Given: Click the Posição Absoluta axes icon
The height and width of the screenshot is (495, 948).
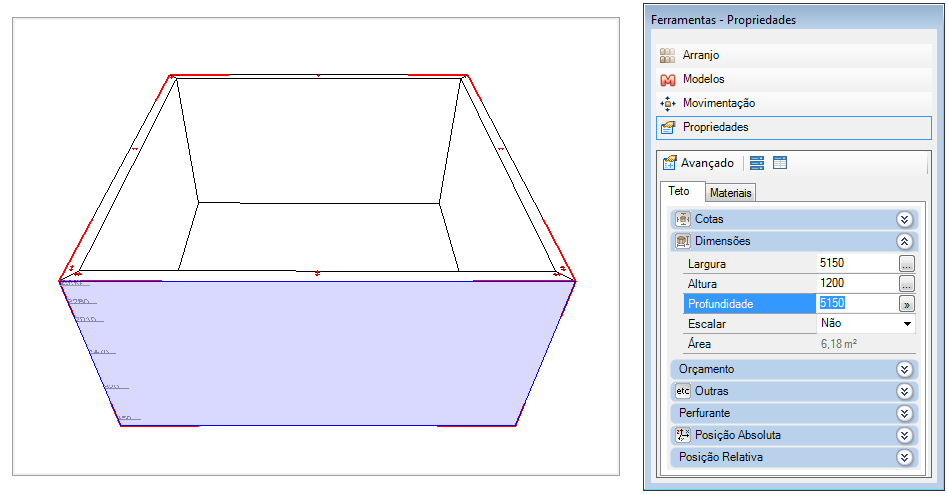Looking at the screenshot, I should (x=683, y=435).
